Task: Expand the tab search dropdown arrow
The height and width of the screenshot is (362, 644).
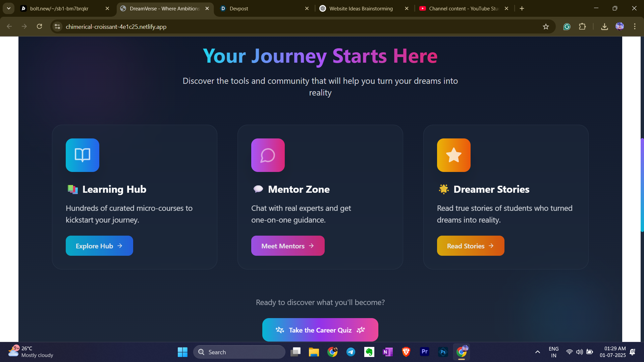Action: tap(9, 8)
